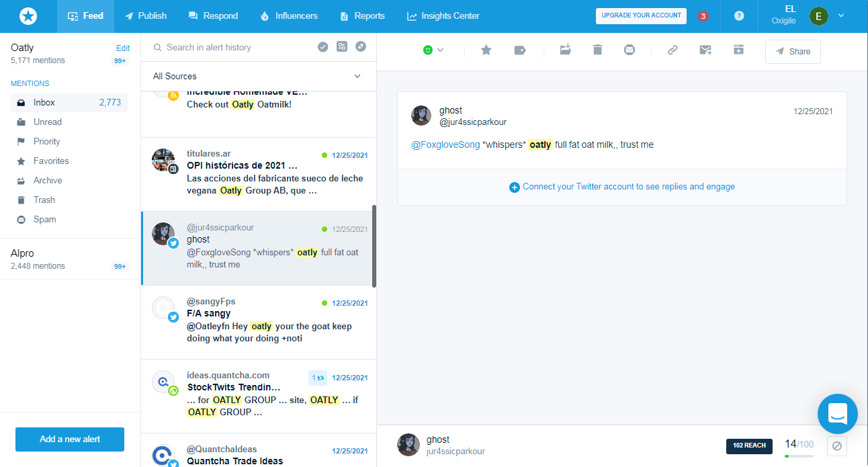
Task: Click ghost avatar in the bottom author bar
Action: [408, 445]
